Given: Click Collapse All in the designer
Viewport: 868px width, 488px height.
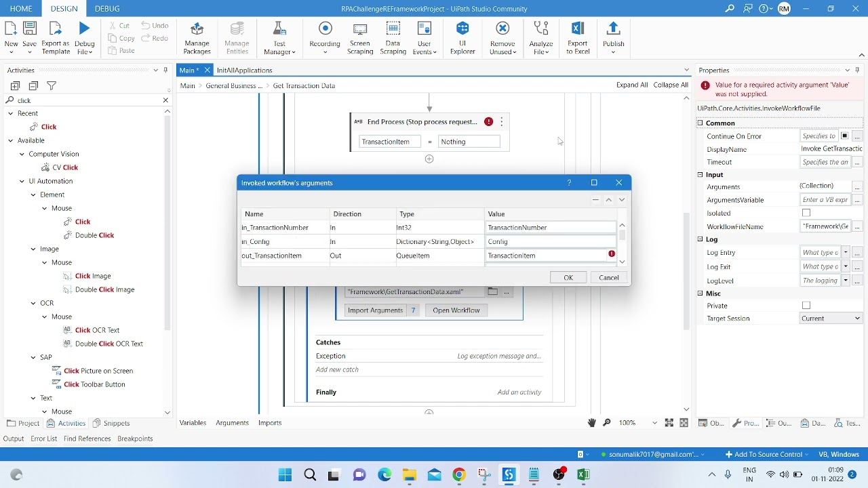Looking at the screenshot, I should tap(671, 85).
